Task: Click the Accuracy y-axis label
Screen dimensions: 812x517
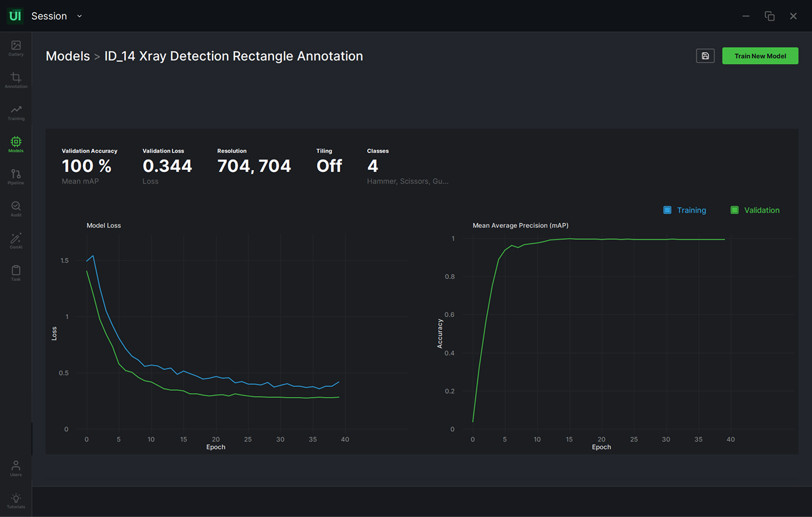Action: point(440,333)
